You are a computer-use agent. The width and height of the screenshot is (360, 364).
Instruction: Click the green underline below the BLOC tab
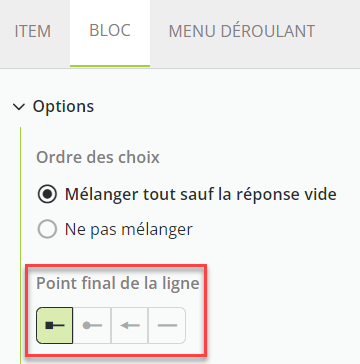(110, 66)
